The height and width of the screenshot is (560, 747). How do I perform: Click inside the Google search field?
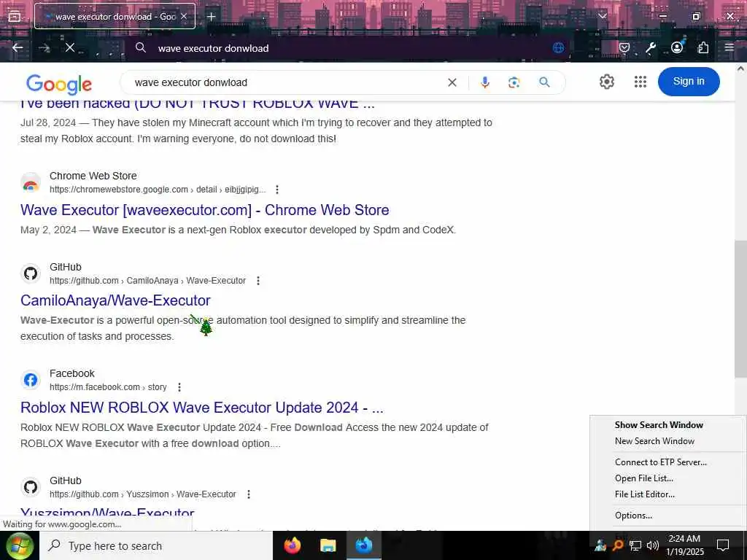pos(286,82)
